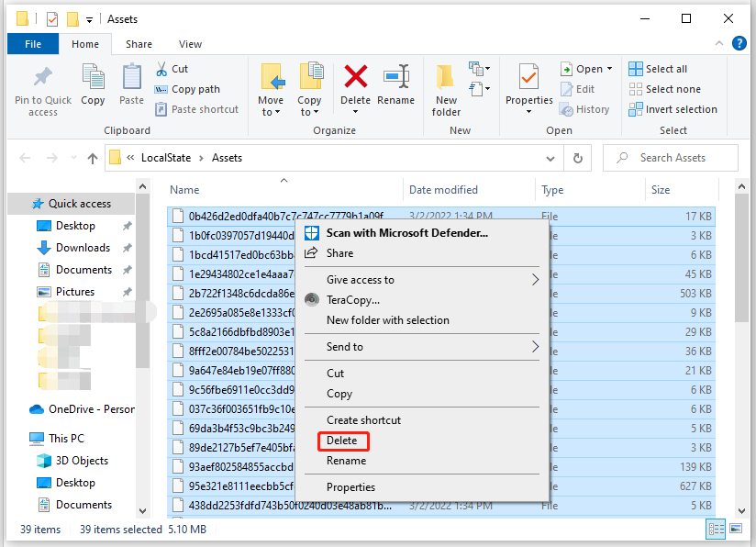
Task: Expand the address bar history dropdown
Action: 550,158
